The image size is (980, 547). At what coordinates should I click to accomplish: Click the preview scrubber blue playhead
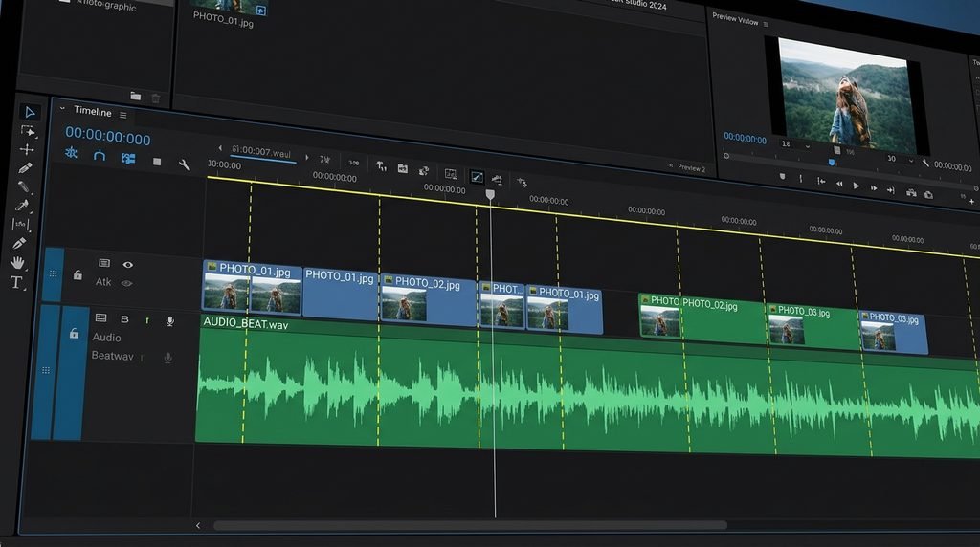point(832,163)
